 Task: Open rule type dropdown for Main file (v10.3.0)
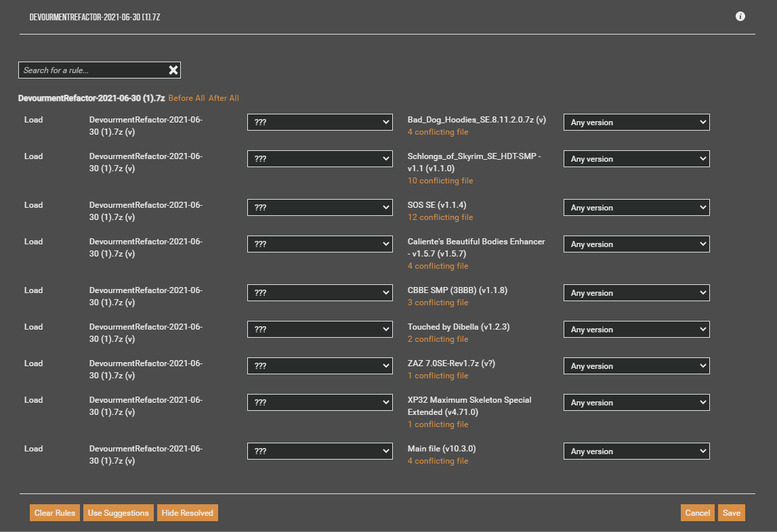pyautogui.click(x=320, y=451)
